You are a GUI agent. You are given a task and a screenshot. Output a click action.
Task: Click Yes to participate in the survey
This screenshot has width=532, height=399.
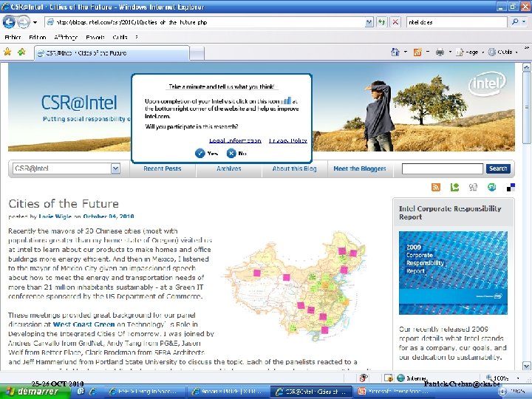tap(207, 154)
